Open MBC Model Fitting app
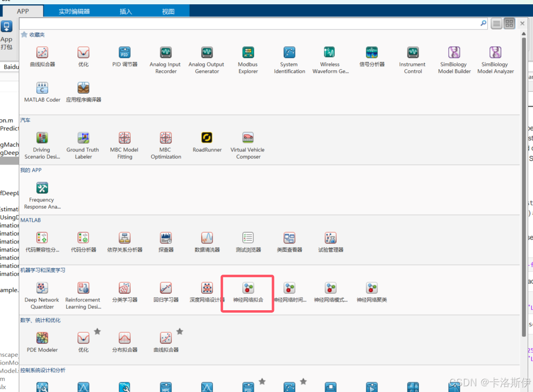 124,145
